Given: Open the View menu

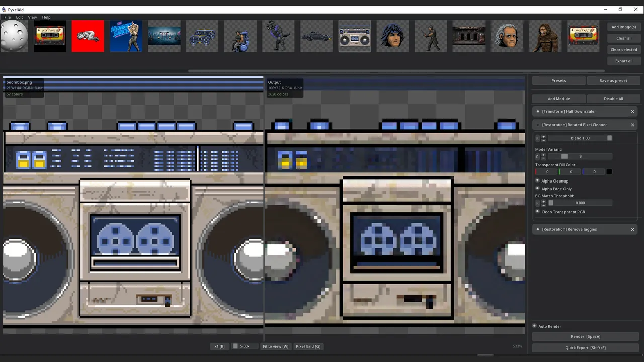Looking at the screenshot, I should pyautogui.click(x=32, y=17).
